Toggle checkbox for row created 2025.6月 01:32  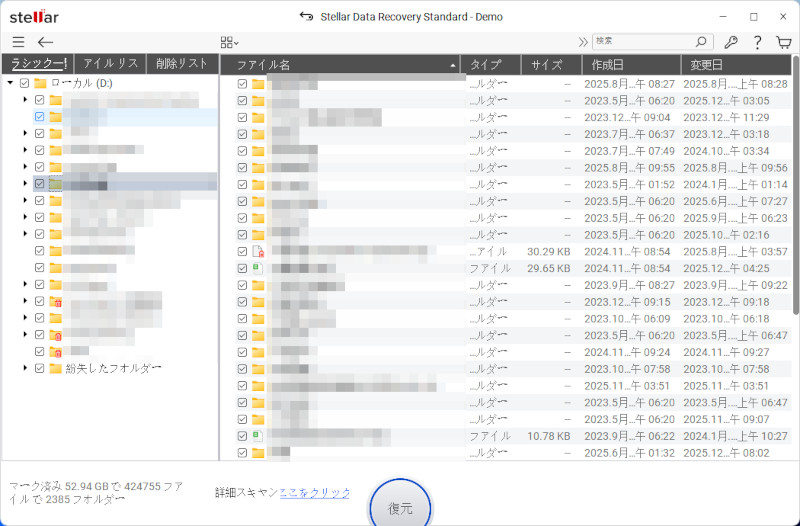pyautogui.click(x=242, y=453)
